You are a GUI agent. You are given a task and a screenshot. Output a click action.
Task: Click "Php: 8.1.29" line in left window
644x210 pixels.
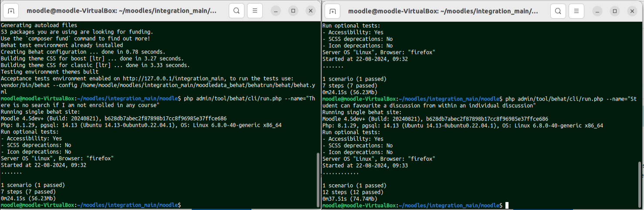(x=141, y=125)
